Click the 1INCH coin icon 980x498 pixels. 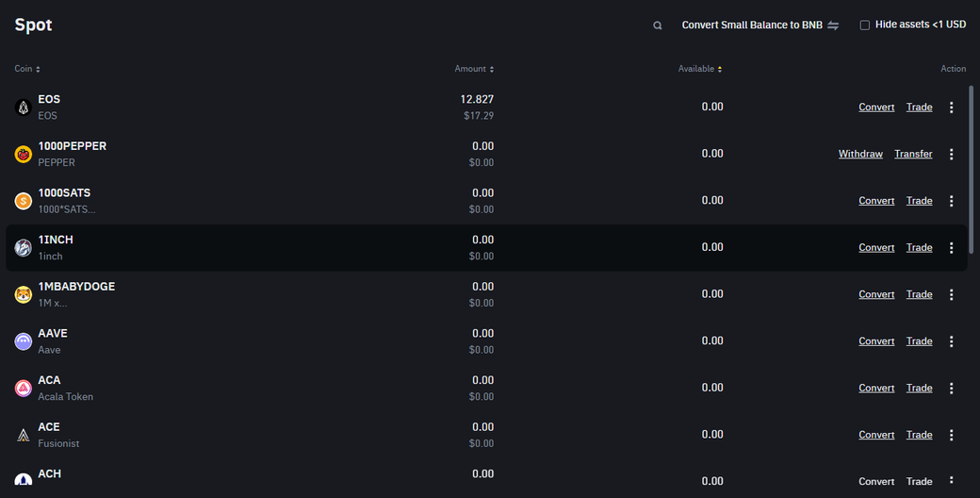[24, 248]
